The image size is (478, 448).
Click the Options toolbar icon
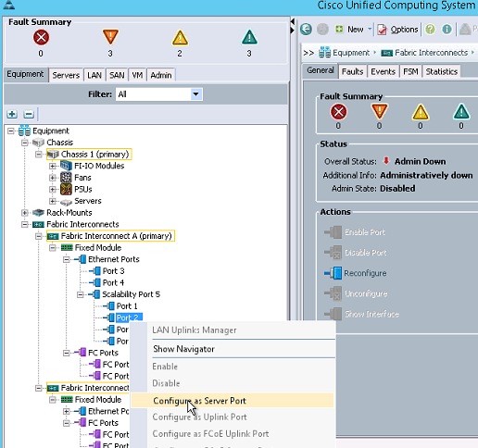pos(382,30)
